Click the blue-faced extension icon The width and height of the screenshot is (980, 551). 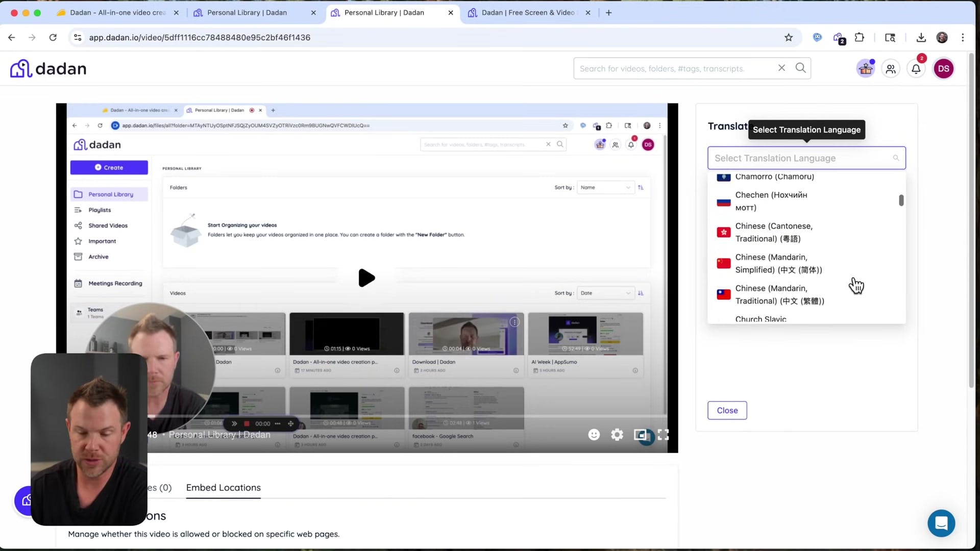(x=817, y=37)
